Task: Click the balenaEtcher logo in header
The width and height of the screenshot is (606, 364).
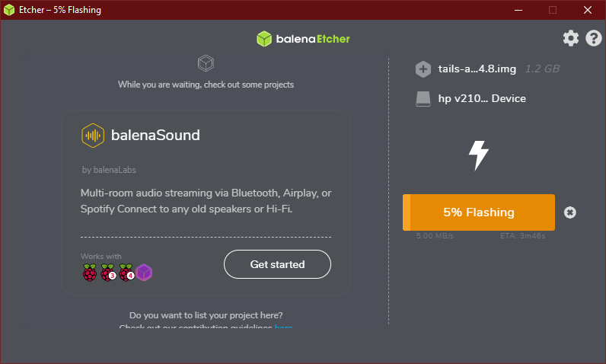Action: 303,39
